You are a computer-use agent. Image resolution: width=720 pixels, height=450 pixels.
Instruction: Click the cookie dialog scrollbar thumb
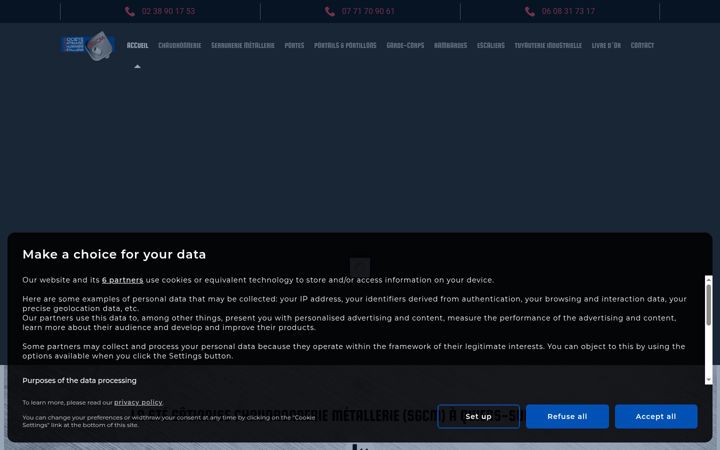[x=709, y=305]
